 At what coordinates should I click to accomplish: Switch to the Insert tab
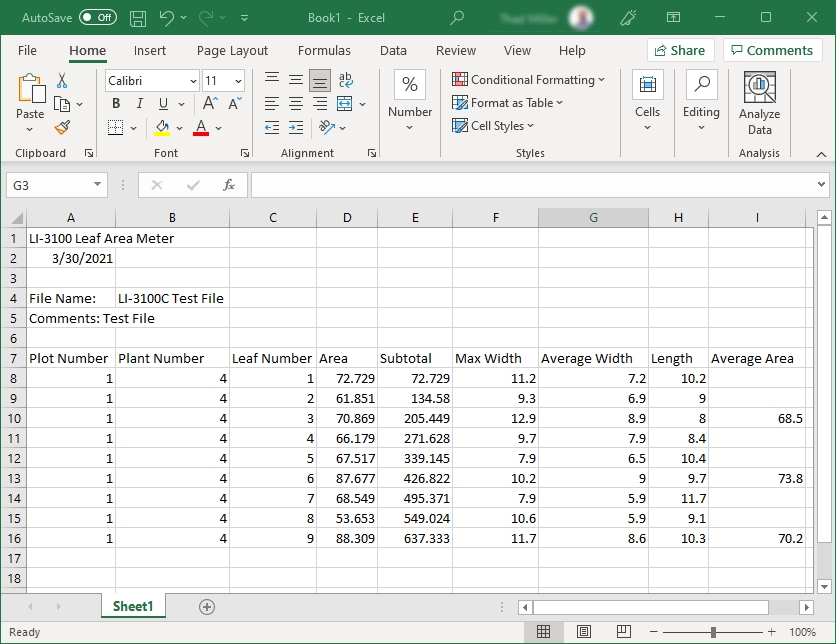point(150,51)
